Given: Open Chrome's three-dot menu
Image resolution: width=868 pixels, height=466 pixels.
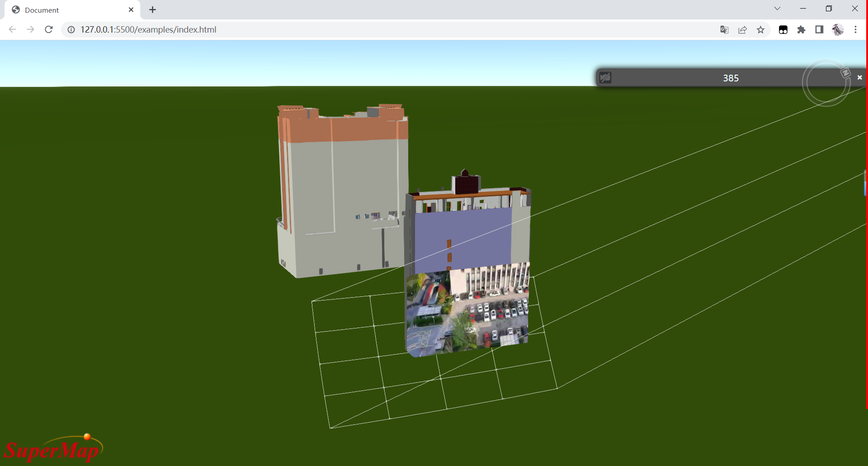Looking at the screenshot, I should 855,29.
